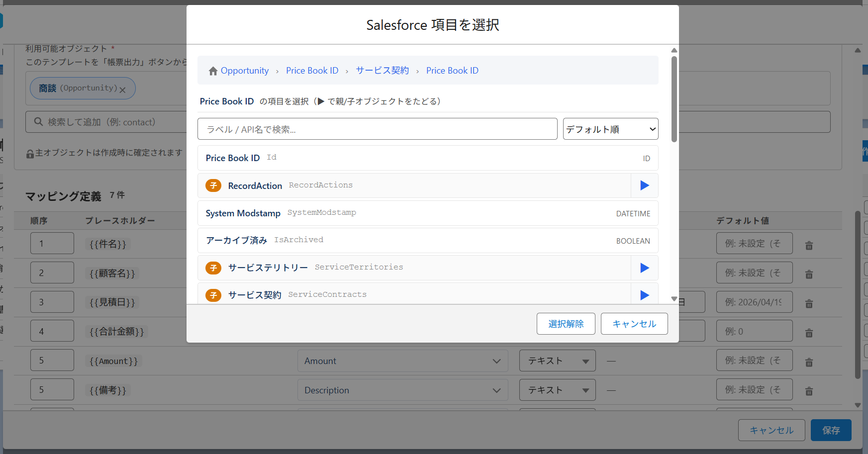868x454 pixels.
Task: Delete the {{見積日}} mapping row
Action: pos(809,304)
